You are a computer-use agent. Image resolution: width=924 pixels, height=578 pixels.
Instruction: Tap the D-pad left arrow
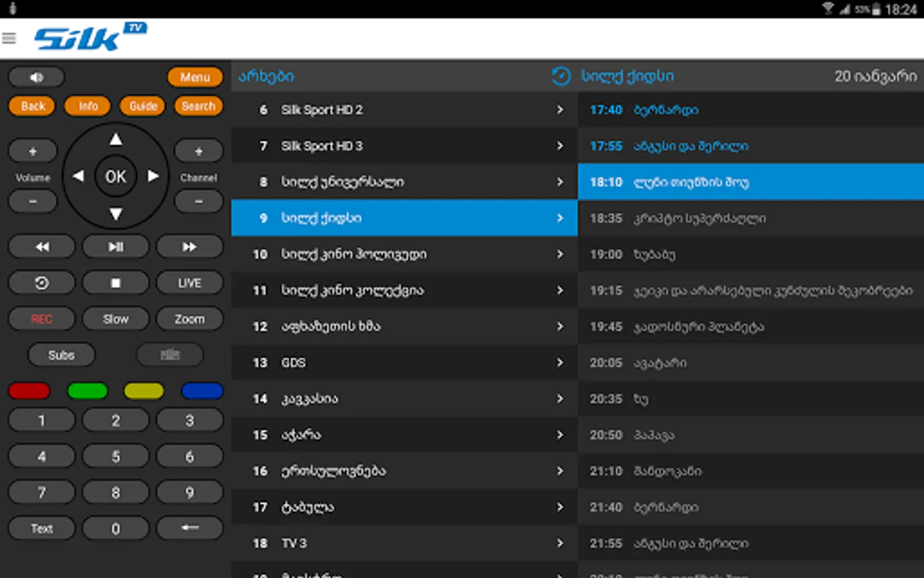point(78,176)
